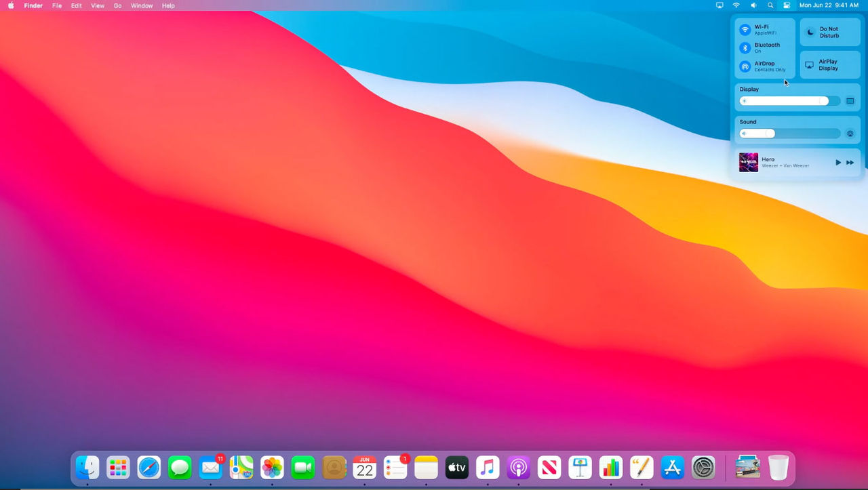Toggle Wi-Fi in Control Center
Image resolution: width=868 pixels, height=490 pixels.
click(x=745, y=30)
